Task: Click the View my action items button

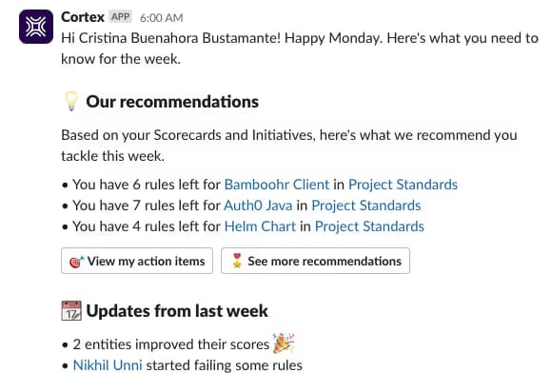Action: 137,261
